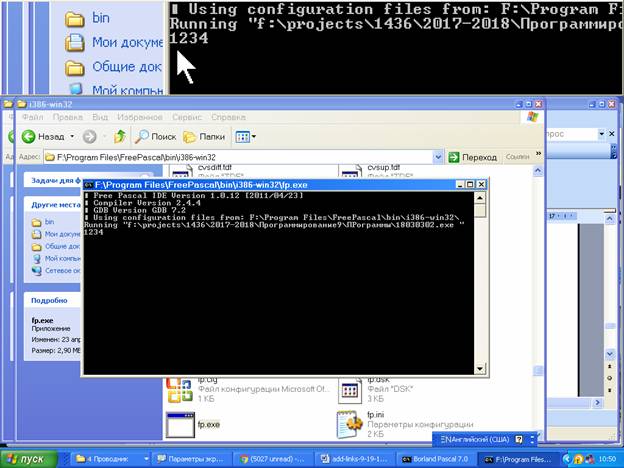Select the fp.dsk file icon
The image size is (624, 468).
tap(349, 390)
